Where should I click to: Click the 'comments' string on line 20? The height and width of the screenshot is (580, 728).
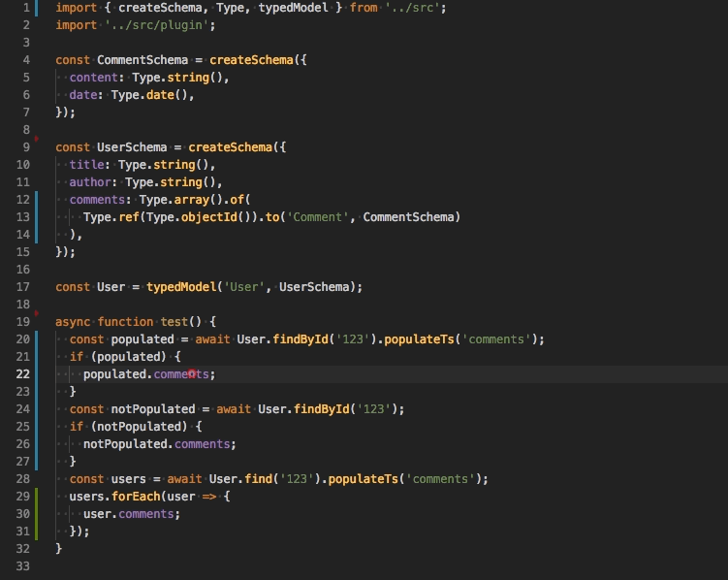click(496, 339)
